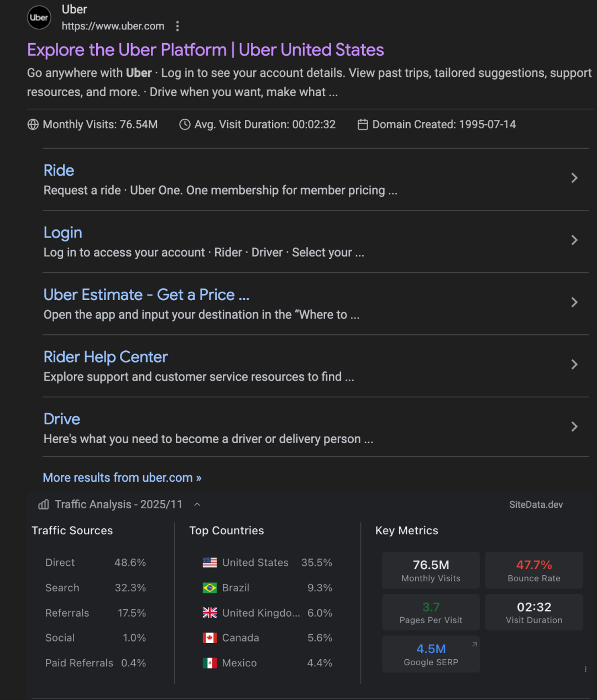Open More results from uber.com link
Viewport: 597px width, 700px height.
122,477
